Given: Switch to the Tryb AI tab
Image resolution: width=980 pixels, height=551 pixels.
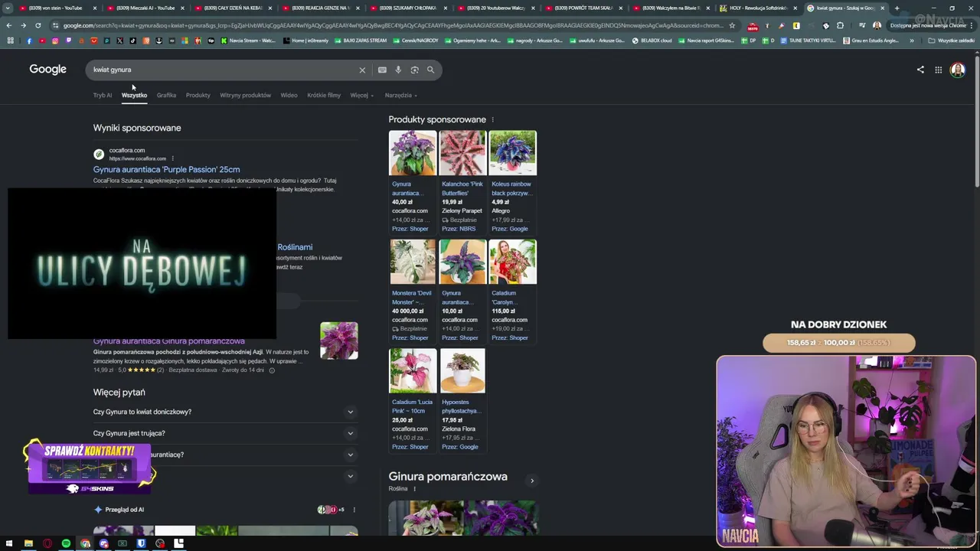Looking at the screenshot, I should point(103,96).
